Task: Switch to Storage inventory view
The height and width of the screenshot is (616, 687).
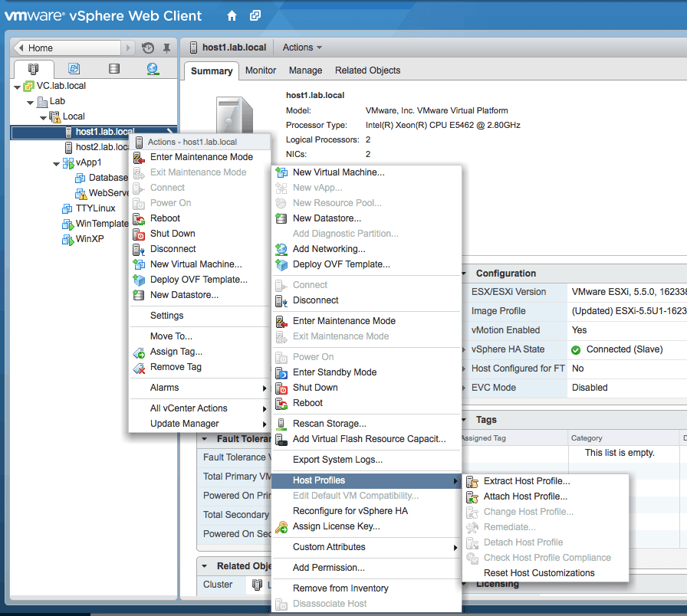Action: click(114, 69)
